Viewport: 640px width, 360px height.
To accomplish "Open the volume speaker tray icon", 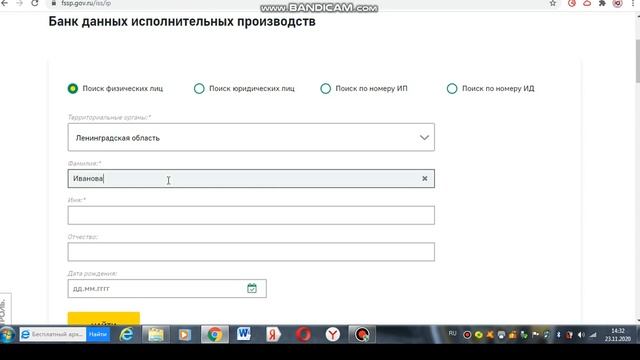I will click(x=581, y=335).
